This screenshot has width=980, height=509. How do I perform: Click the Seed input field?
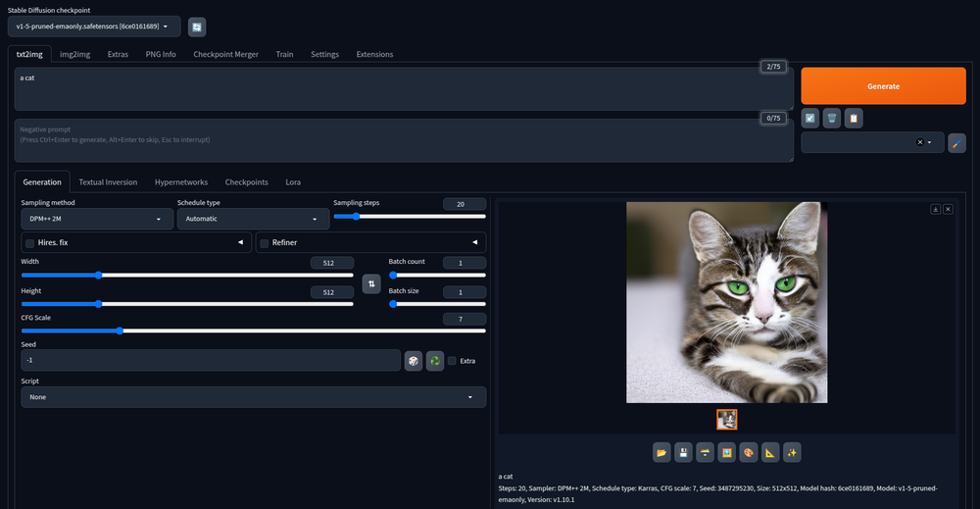[x=211, y=360]
